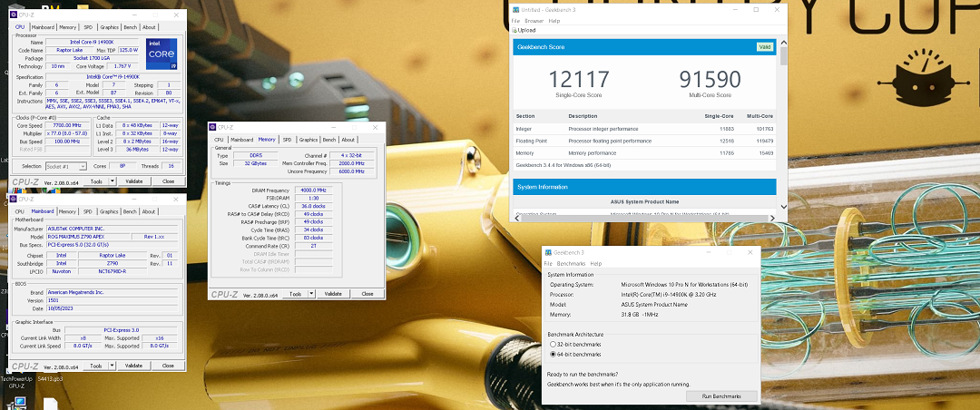Screen dimensions: 980x410
Task: Open Graphics tab in CPU-Z Memory window
Action: click(309, 140)
